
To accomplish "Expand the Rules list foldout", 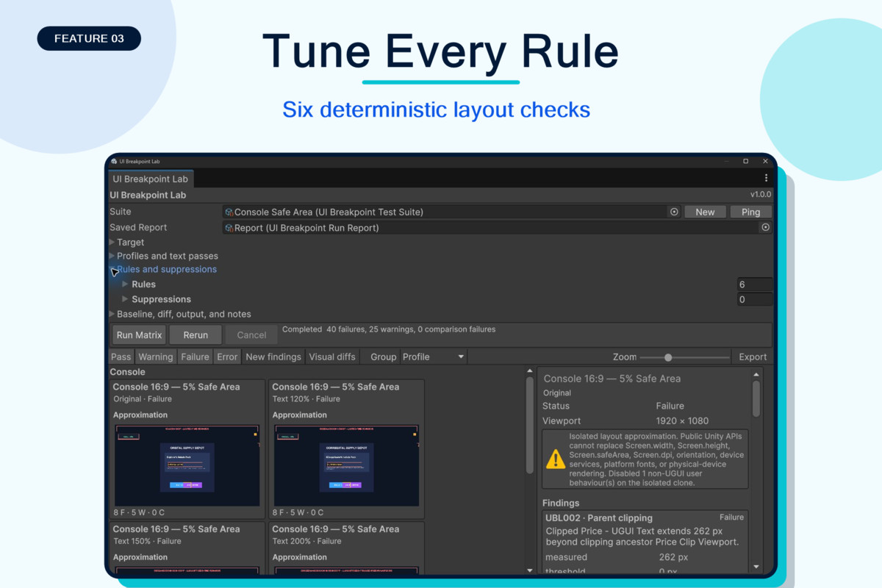I will point(125,284).
